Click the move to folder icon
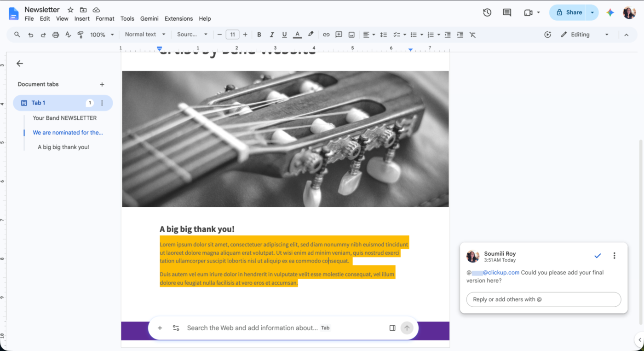 coord(83,10)
